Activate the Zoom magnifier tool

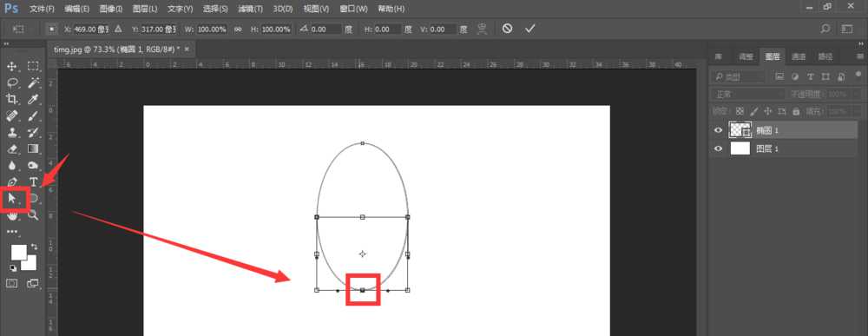click(33, 214)
